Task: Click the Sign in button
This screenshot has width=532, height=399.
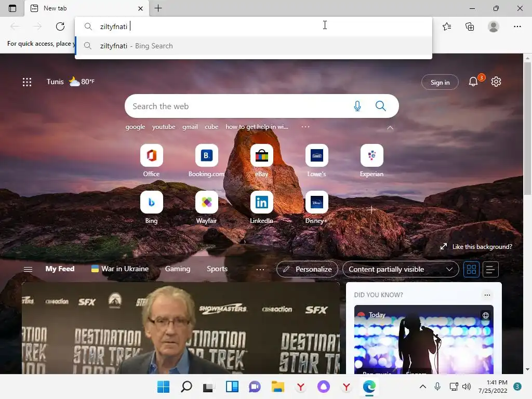Action: [440, 82]
